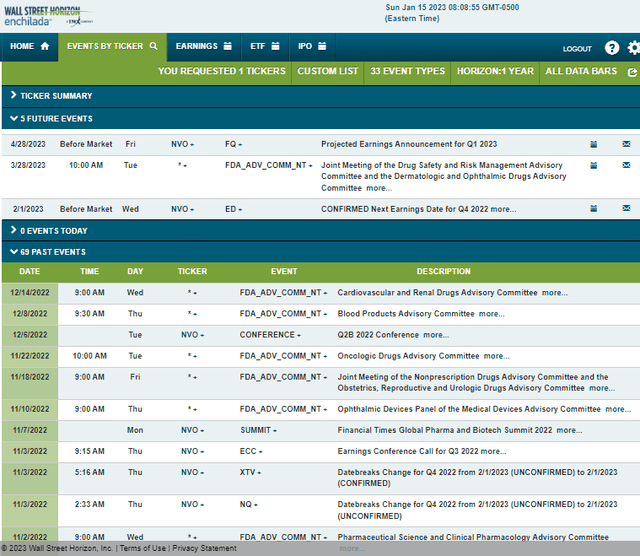Show more on Oncologic Drugs Advisory Committee
Screen dimensions: 640x556
pos(496,356)
